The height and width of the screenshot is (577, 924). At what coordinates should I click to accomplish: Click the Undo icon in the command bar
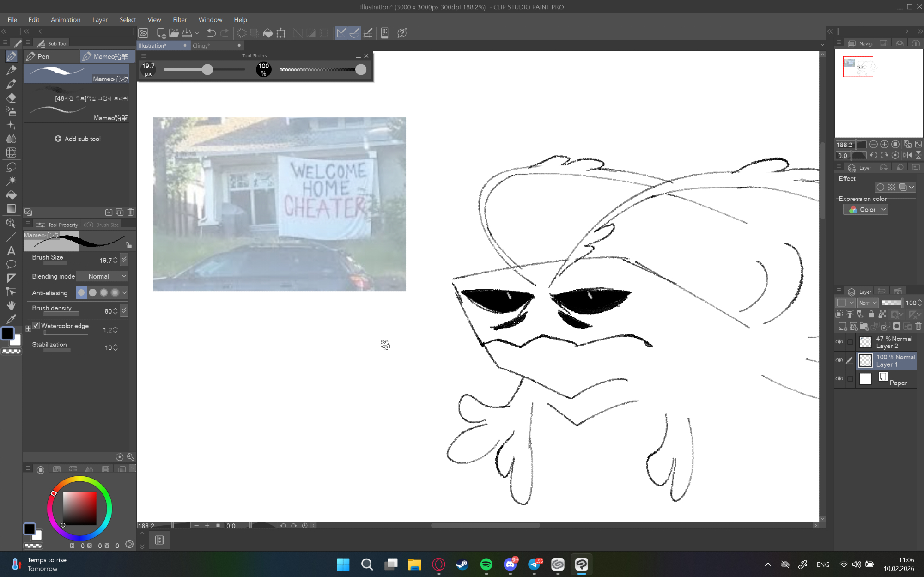tap(211, 33)
